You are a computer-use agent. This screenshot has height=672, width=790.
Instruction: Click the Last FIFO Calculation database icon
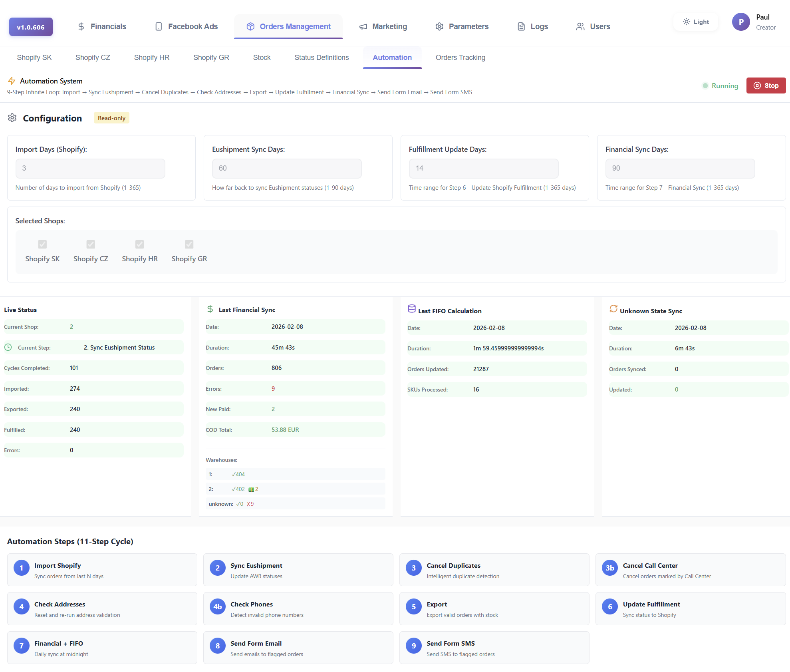(x=412, y=308)
